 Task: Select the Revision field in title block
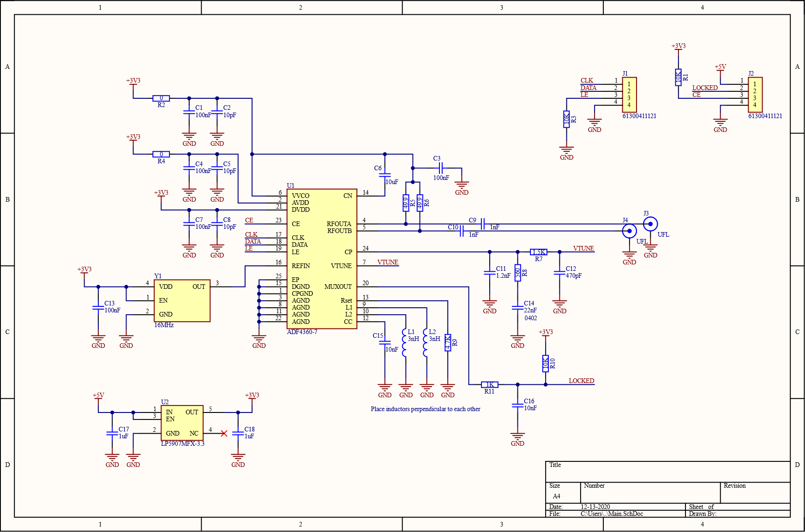[755, 492]
